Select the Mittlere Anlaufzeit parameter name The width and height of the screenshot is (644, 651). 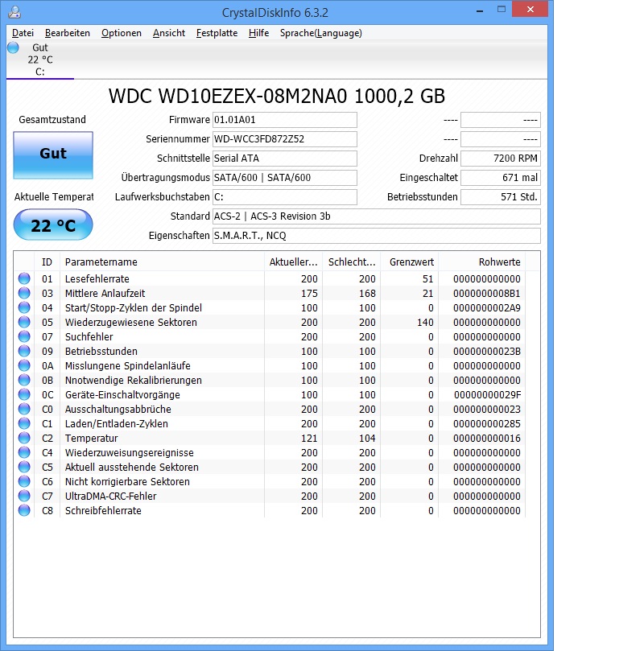click(105, 294)
